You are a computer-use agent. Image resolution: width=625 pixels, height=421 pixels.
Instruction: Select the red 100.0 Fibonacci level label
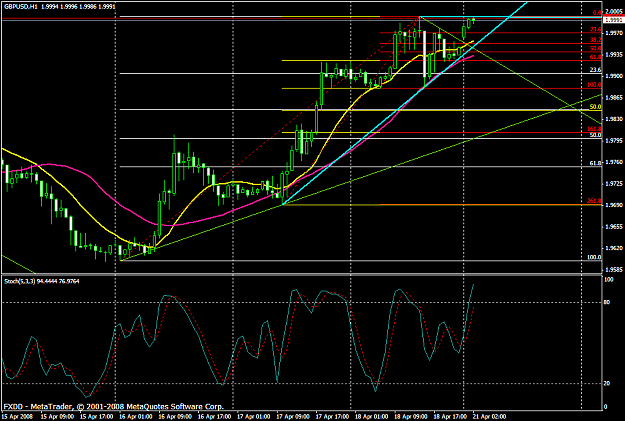click(x=594, y=85)
